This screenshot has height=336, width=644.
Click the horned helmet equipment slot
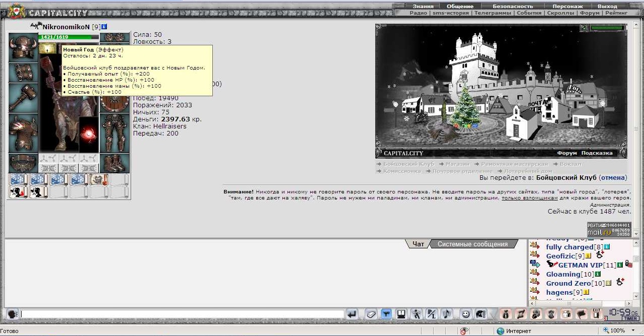click(x=23, y=47)
